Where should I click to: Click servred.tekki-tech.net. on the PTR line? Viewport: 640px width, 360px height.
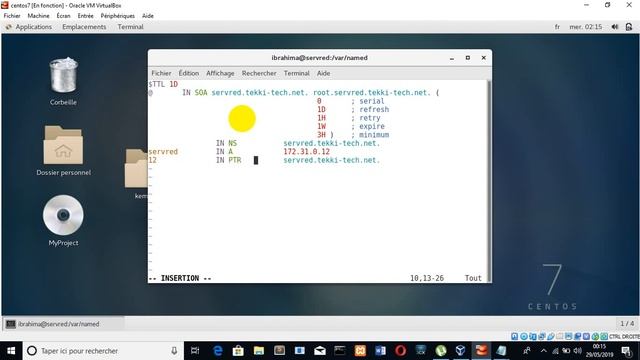[331, 160]
